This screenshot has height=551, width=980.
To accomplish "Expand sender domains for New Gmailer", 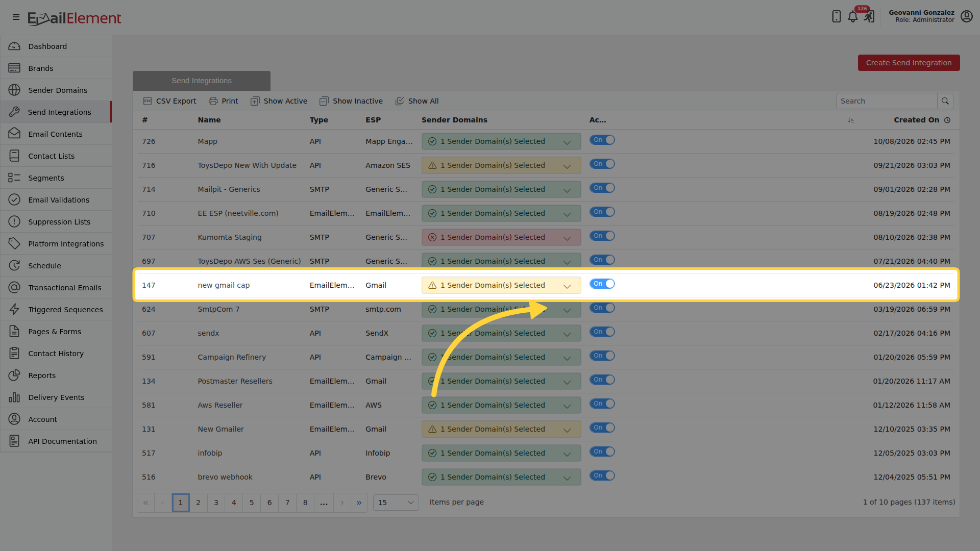I will pyautogui.click(x=501, y=429).
